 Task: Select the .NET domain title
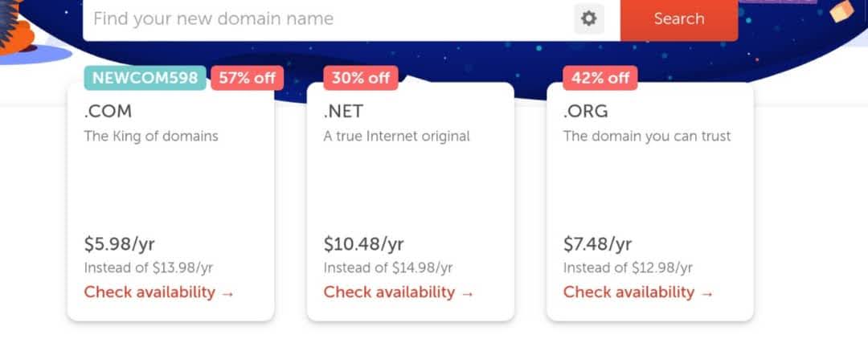343,112
